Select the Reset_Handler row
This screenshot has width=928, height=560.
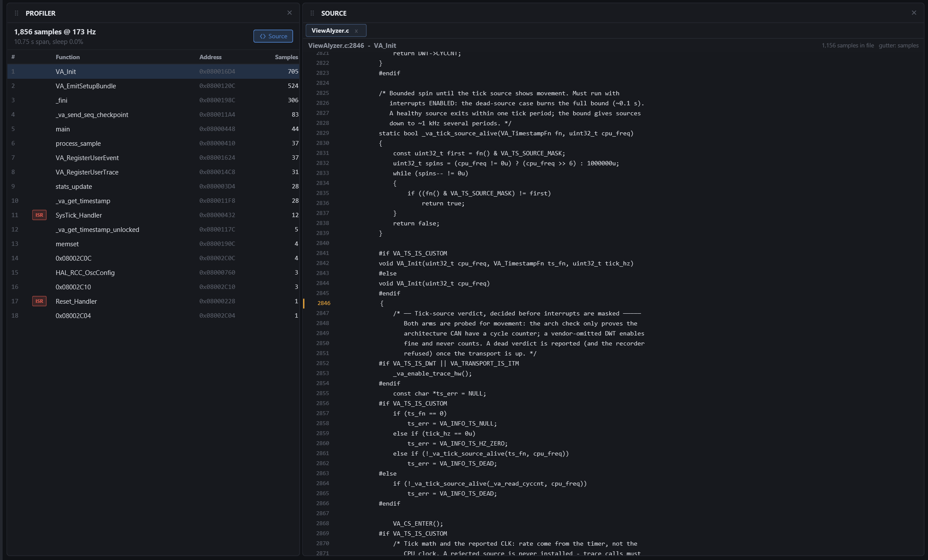[x=153, y=301]
